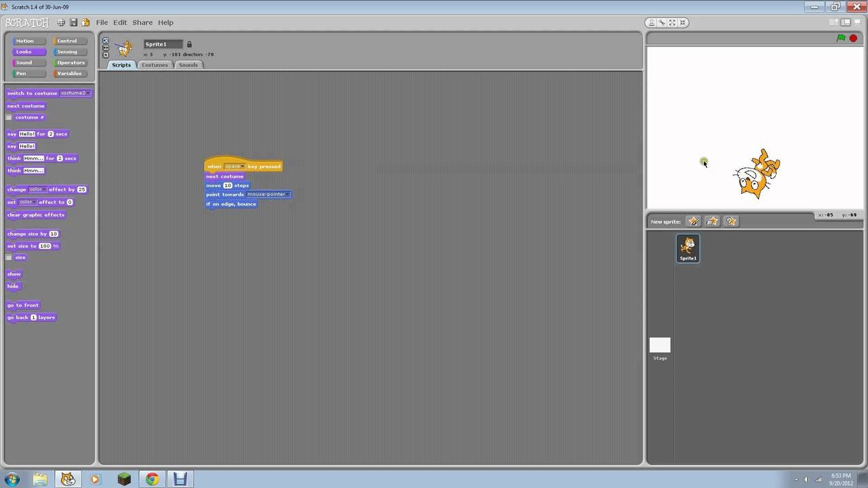
Task: Start scripts with the green flag
Action: coord(841,38)
